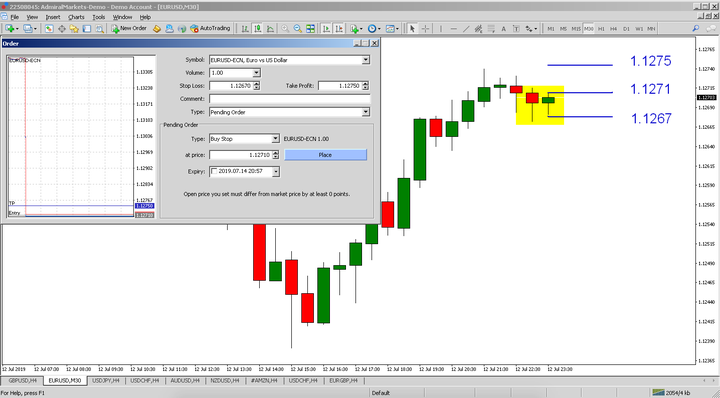
Task: Zoom out on the chart
Action: point(298,28)
